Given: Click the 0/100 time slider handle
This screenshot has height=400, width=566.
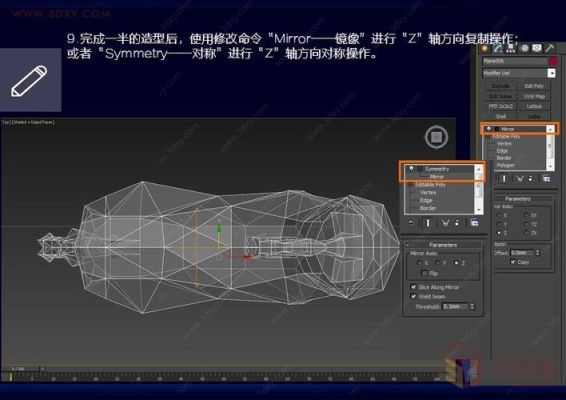Looking at the screenshot, I should pos(22,369).
